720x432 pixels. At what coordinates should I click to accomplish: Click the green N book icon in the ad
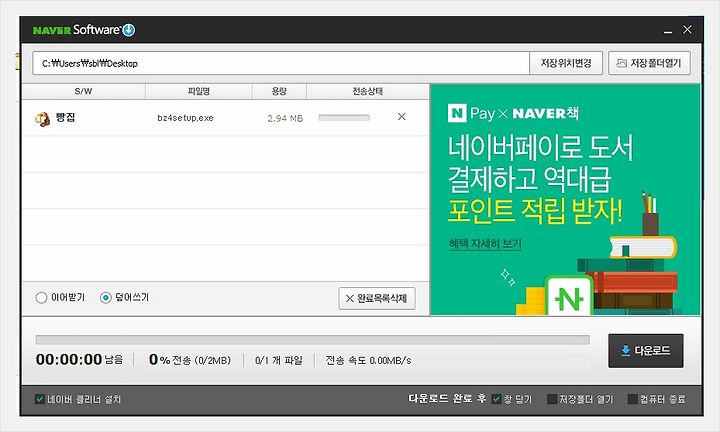point(568,296)
